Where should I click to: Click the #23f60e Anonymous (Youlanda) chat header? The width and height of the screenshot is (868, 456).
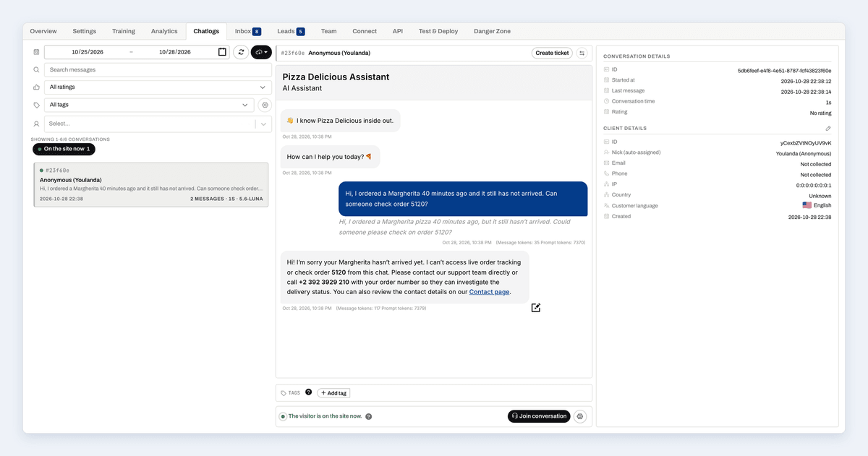[325, 53]
